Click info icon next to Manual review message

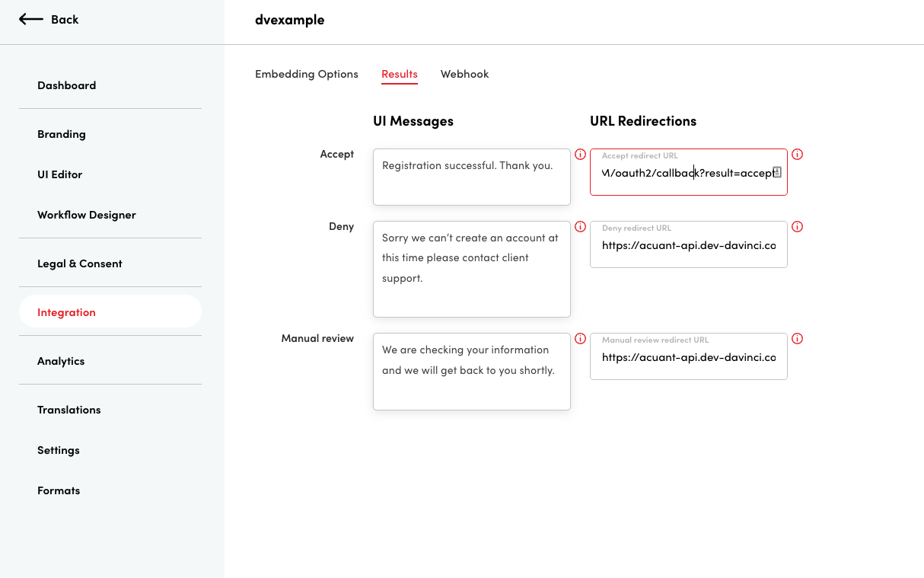580,339
